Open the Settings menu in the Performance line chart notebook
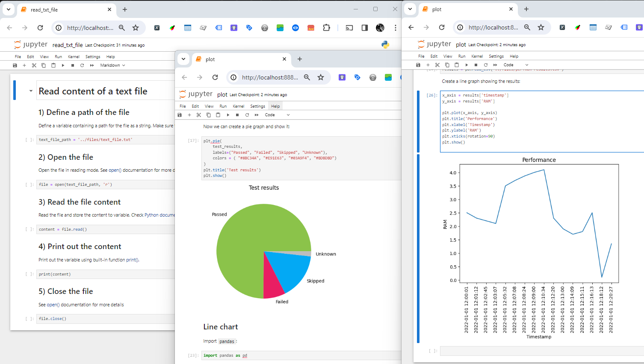This screenshot has width=644, height=364. pyautogui.click(x=496, y=56)
